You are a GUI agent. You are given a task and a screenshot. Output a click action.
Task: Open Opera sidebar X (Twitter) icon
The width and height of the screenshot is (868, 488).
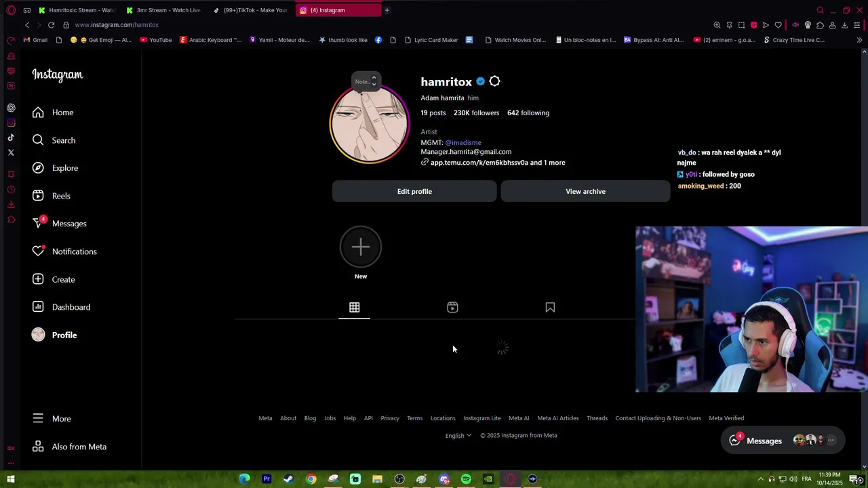click(11, 152)
